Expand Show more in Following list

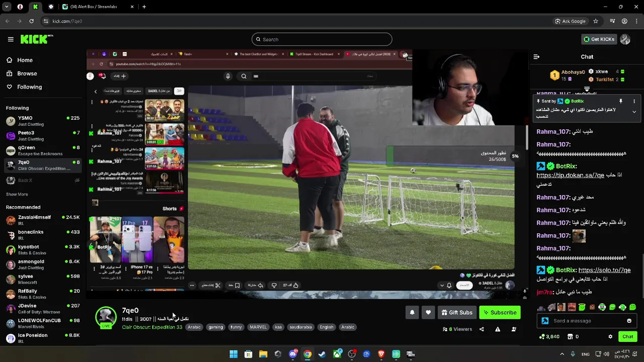(x=17, y=194)
